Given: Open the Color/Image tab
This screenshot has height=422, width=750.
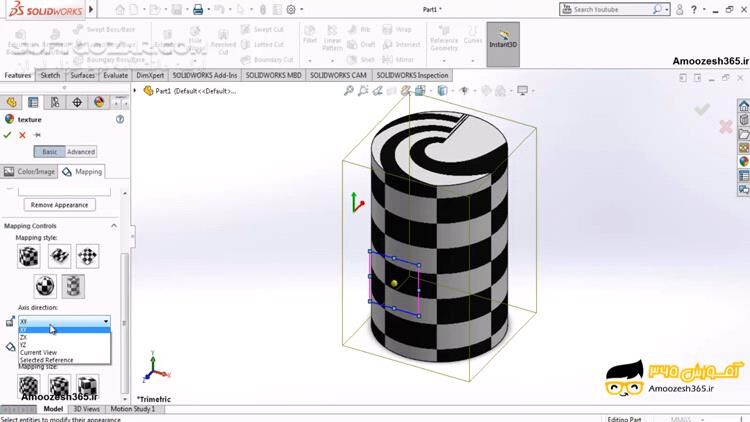Looking at the screenshot, I should coord(30,172).
